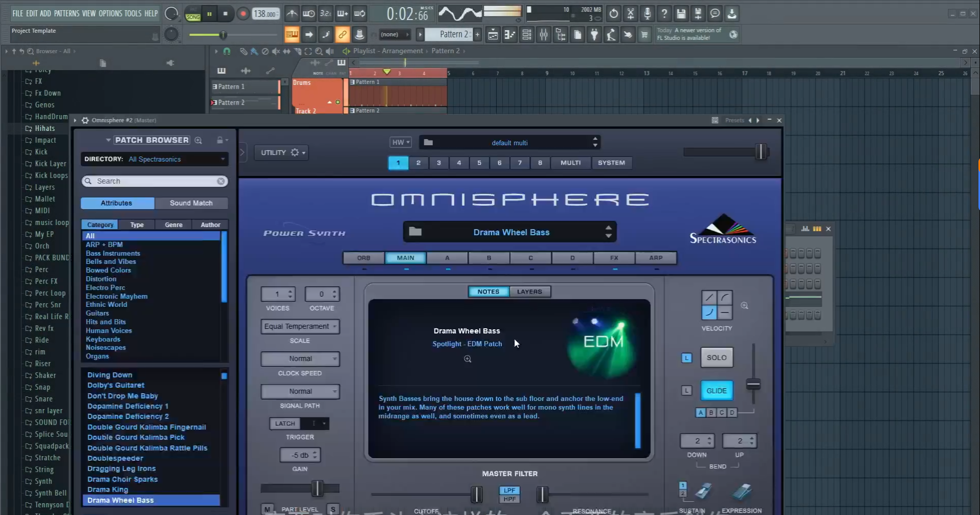Image resolution: width=980 pixels, height=515 pixels.
Task: Open the CLOCK SPEED Normal dropdown
Action: click(300, 359)
